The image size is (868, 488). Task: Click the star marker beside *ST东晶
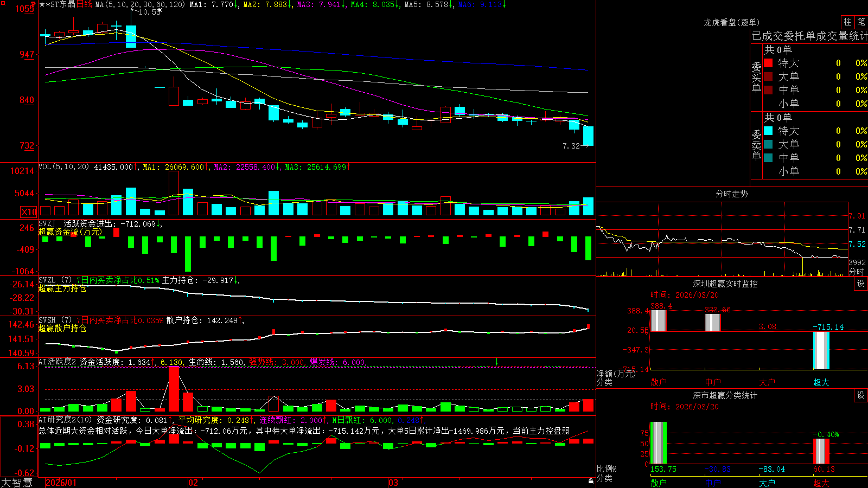tap(42, 4)
